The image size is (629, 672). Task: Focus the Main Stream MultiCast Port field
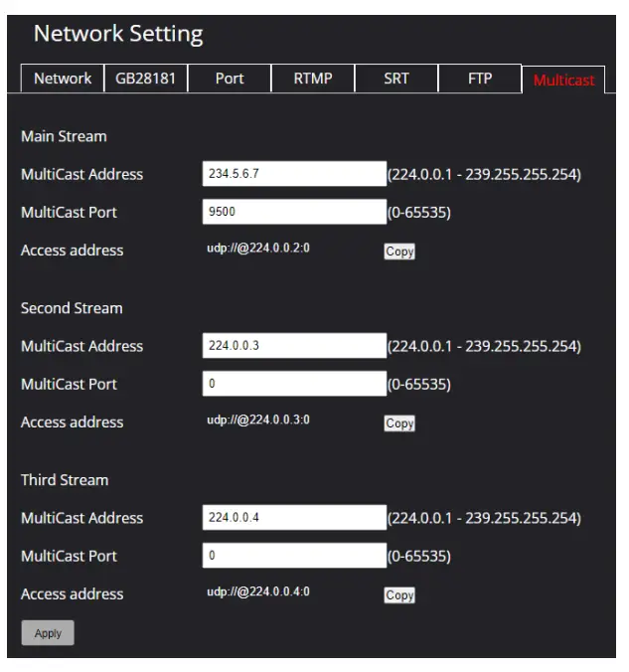point(294,212)
